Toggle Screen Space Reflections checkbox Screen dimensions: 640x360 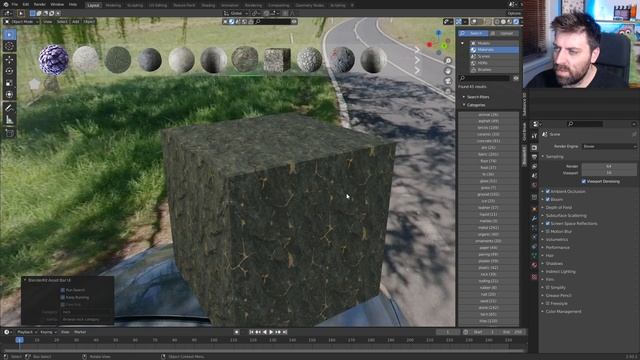click(548, 223)
